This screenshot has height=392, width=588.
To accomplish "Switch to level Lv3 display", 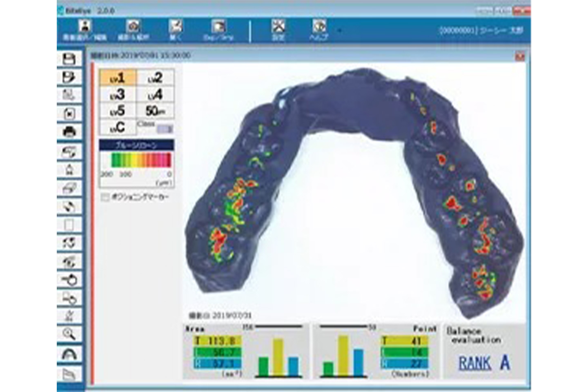I will coord(118,94).
